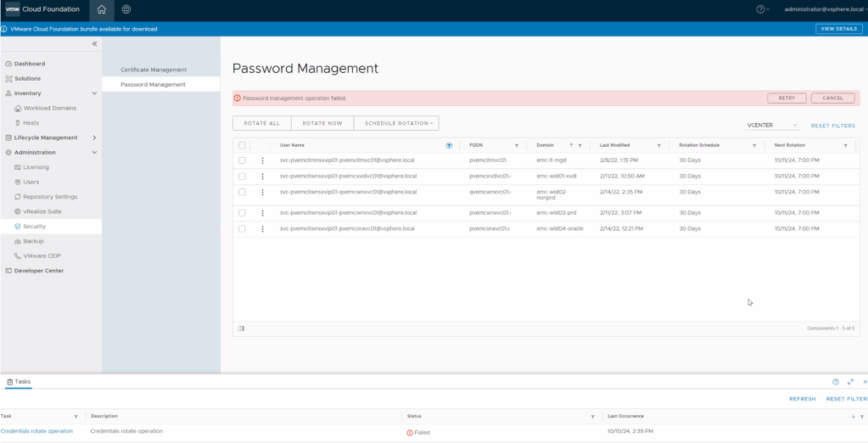Screen dimensions: 868x443
Task: Toggle the select-all checkbox in table header
Action: 242,146
